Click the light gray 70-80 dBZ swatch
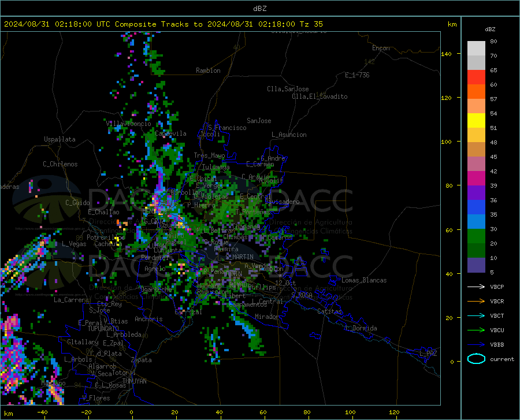The width and height of the screenshot is (520, 420). pos(476,49)
